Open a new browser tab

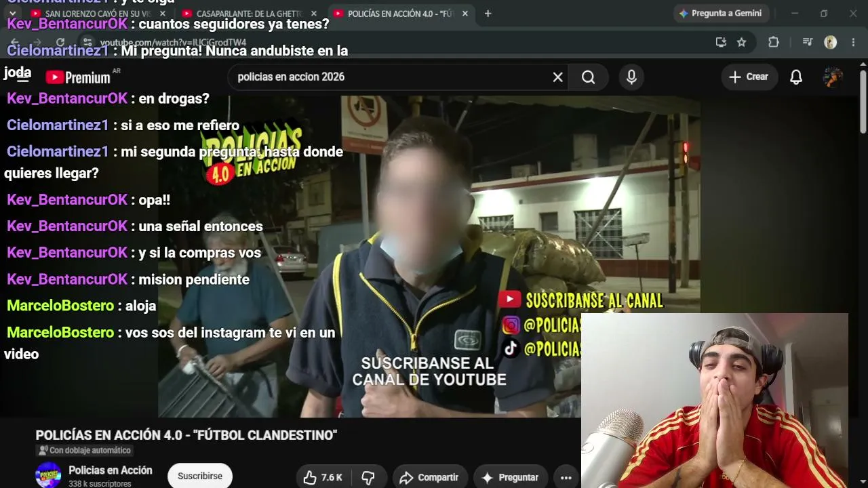click(488, 14)
